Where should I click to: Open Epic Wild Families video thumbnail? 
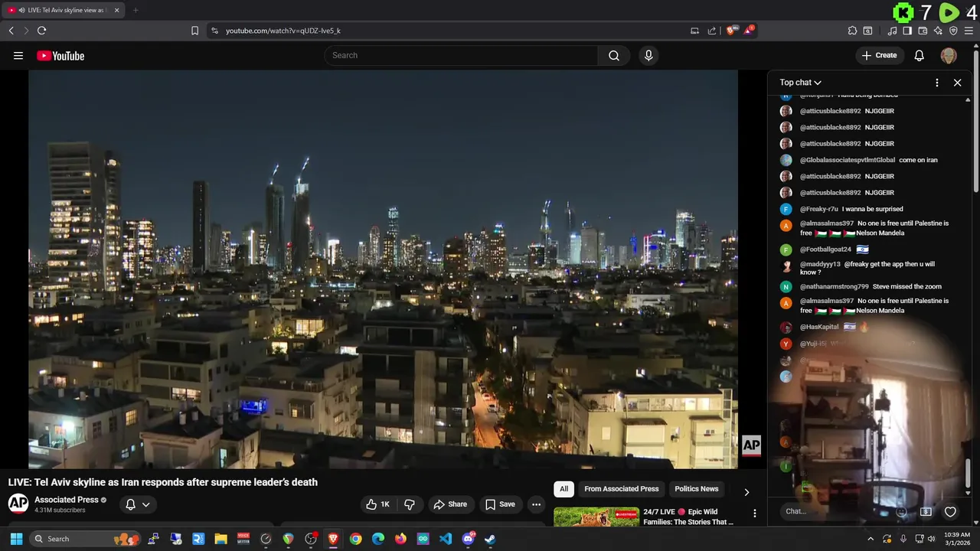pyautogui.click(x=596, y=517)
